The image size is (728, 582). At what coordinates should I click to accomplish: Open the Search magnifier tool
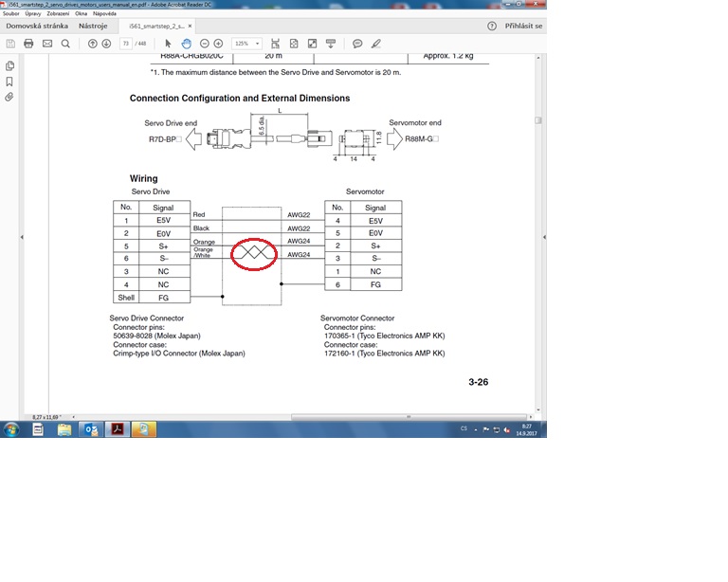coord(65,44)
